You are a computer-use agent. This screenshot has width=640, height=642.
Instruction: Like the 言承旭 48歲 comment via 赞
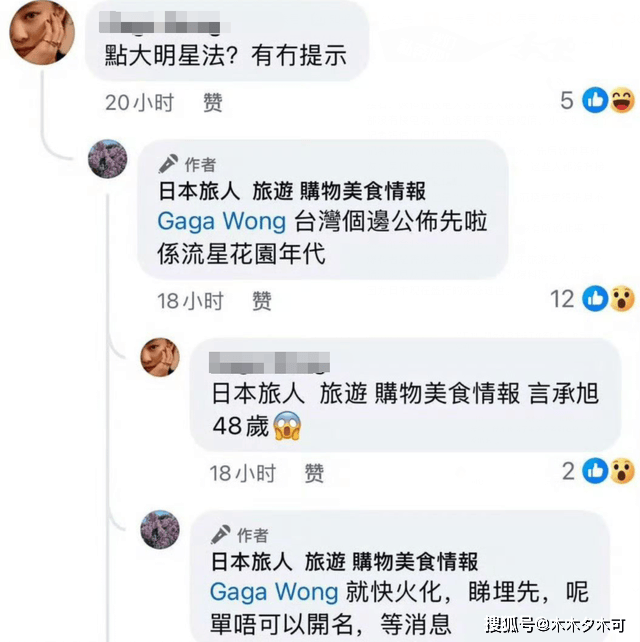(x=314, y=473)
